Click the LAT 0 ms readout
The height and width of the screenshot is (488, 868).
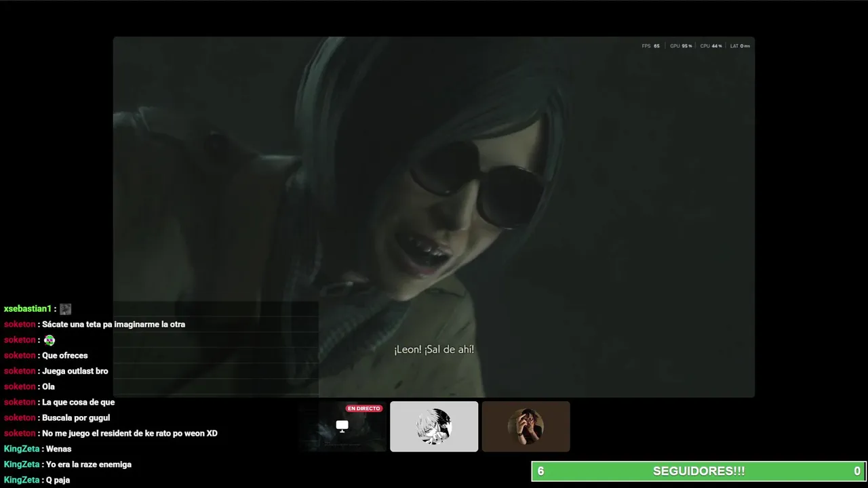click(x=740, y=46)
